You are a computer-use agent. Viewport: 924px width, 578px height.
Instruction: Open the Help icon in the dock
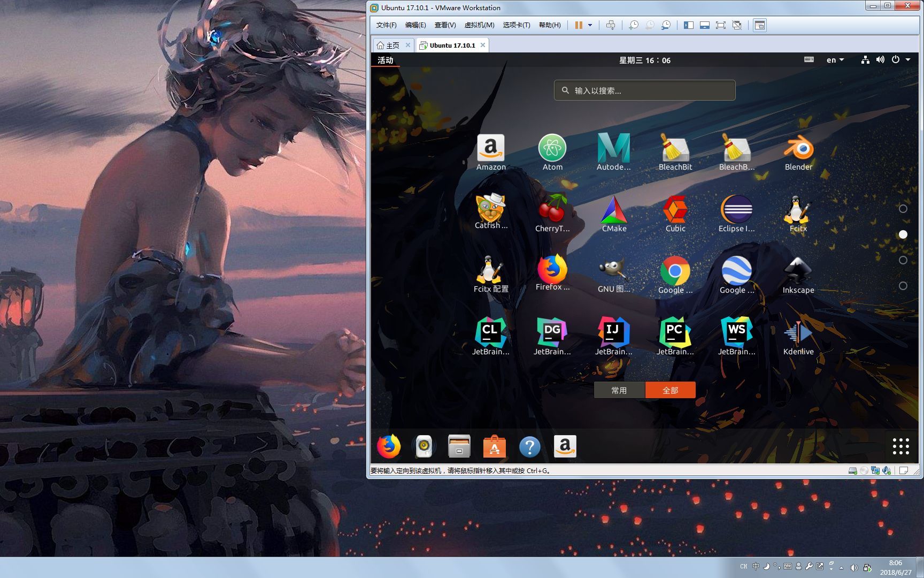(x=530, y=446)
